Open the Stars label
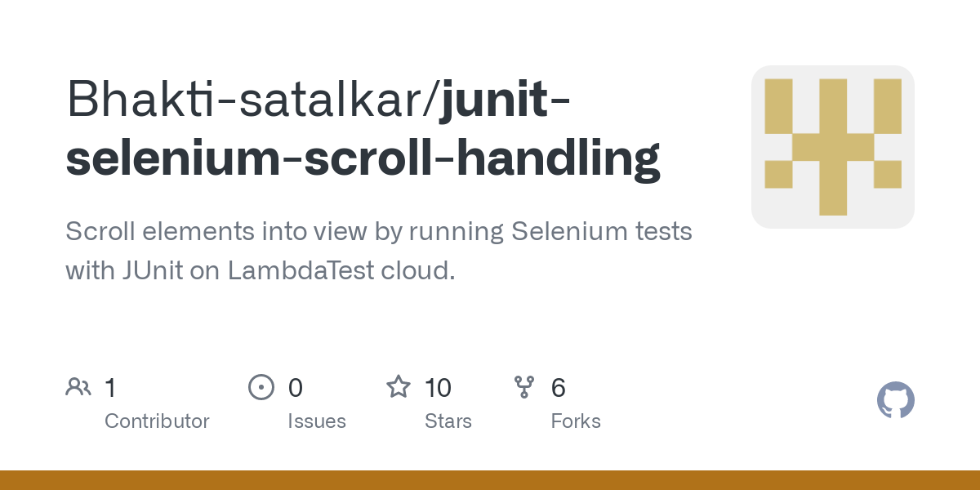This screenshot has width=980, height=490. 448,421
